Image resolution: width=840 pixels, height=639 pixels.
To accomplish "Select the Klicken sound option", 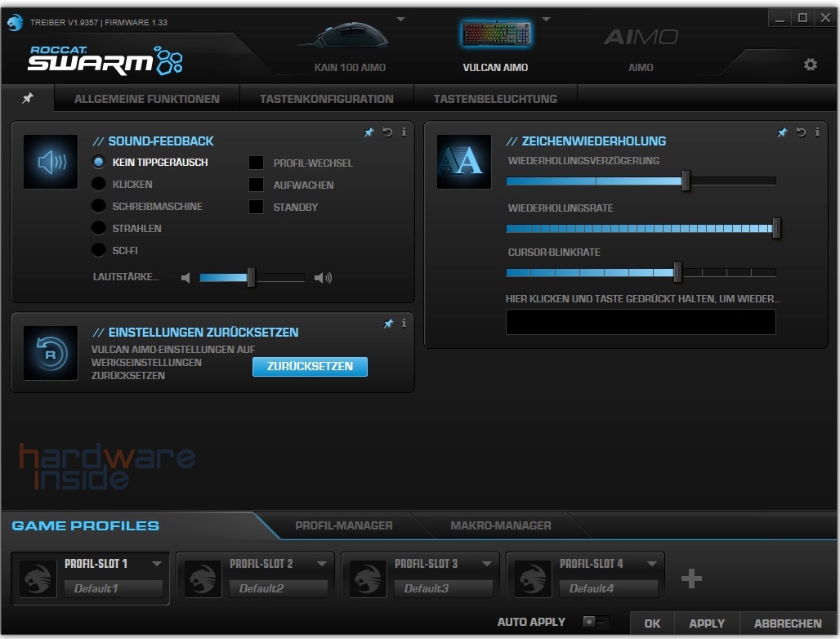I will (x=98, y=184).
